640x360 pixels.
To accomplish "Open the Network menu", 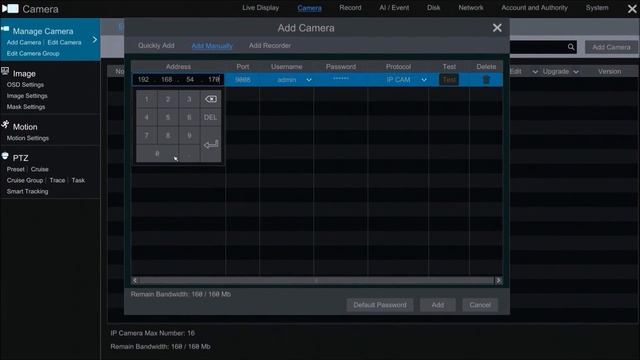I will (x=471, y=8).
